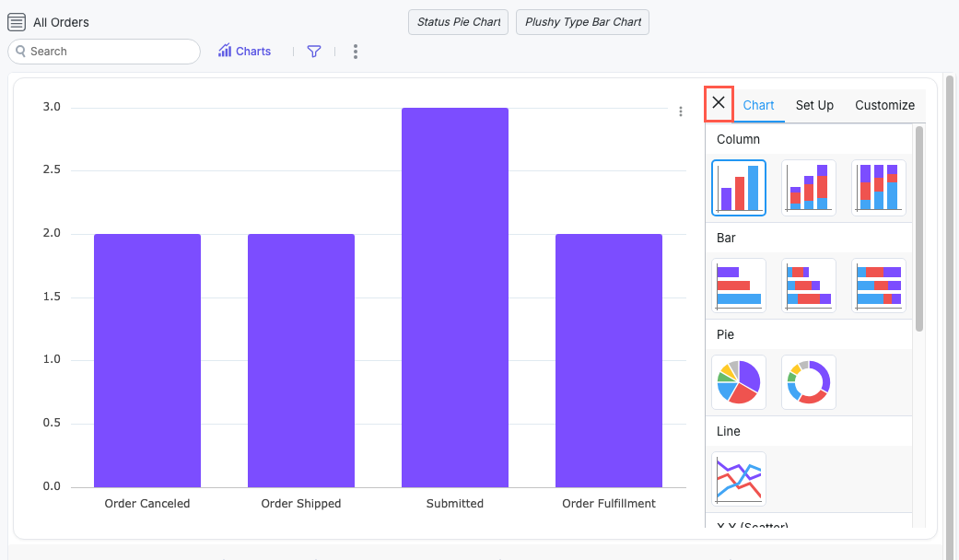Screen dimensions: 959x560
Task: Open the All Orders list menu icon
Action: (x=17, y=22)
